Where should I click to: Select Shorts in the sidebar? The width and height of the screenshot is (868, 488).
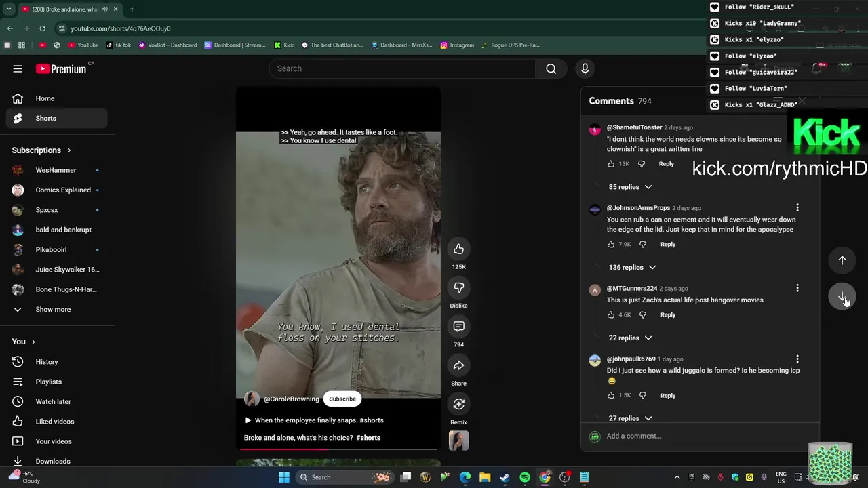click(x=57, y=119)
